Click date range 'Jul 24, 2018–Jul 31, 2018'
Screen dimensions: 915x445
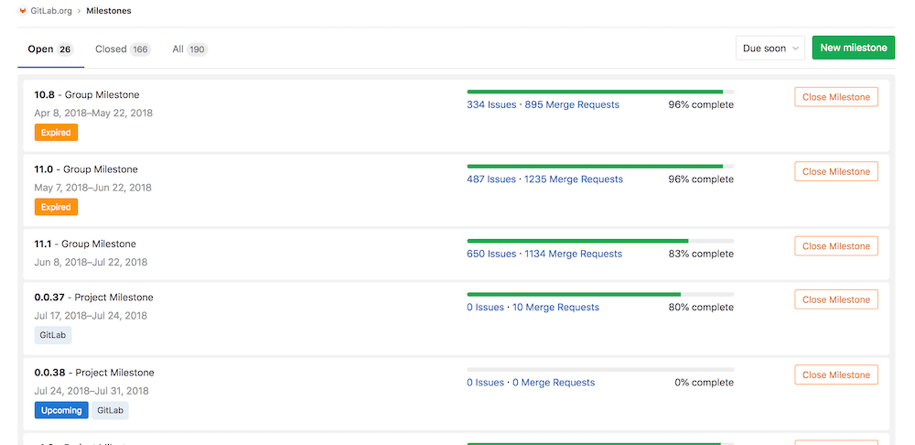tap(92, 391)
